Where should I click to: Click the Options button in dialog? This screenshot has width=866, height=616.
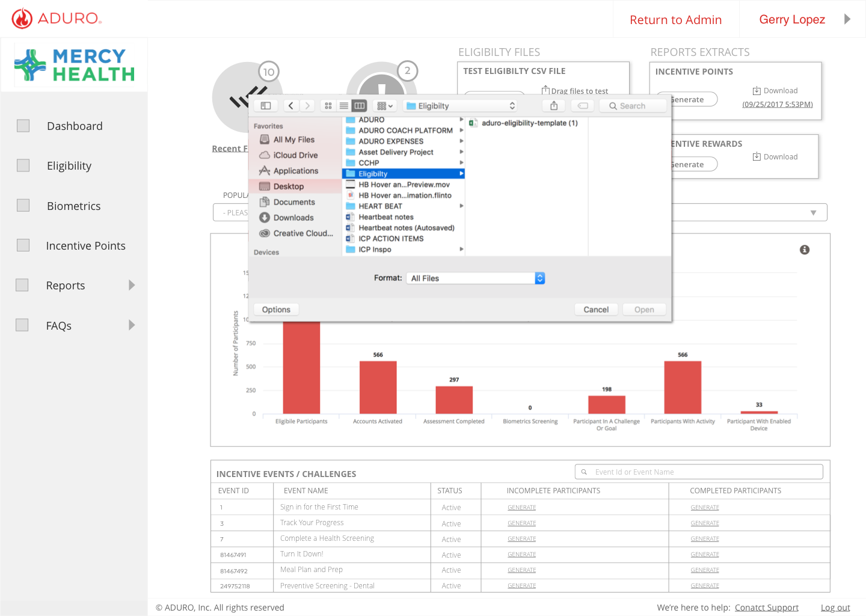pyautogui.click(x=276, y=309)
